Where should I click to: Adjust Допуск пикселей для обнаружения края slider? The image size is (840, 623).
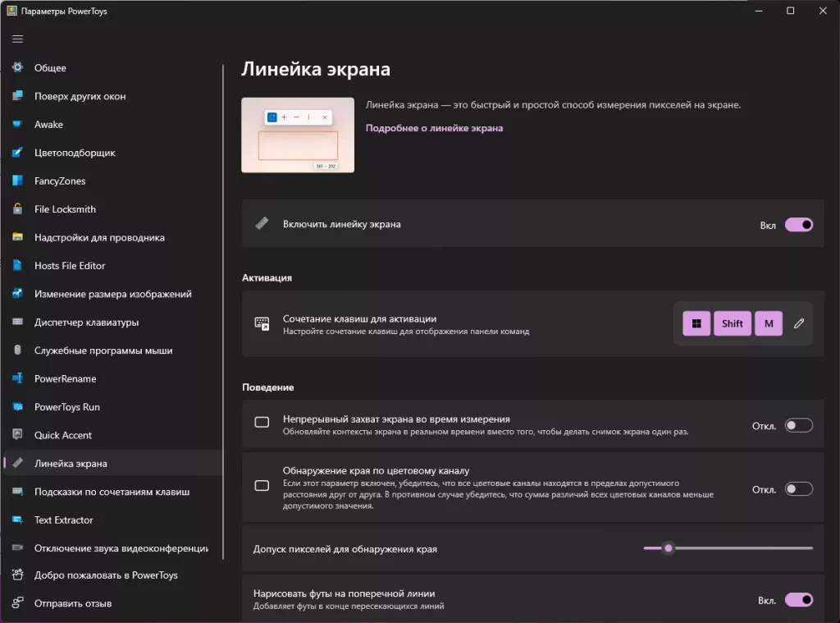(728, 548)
